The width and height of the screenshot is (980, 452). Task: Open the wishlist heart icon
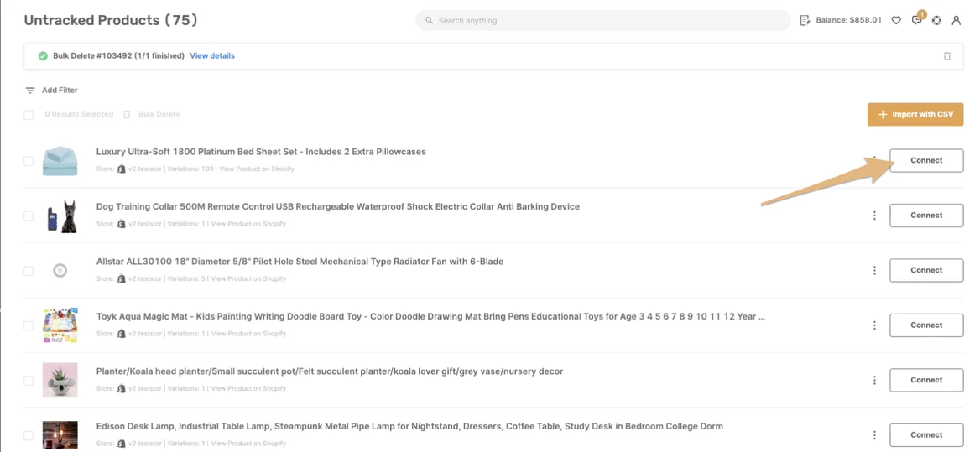coord(896,20)
